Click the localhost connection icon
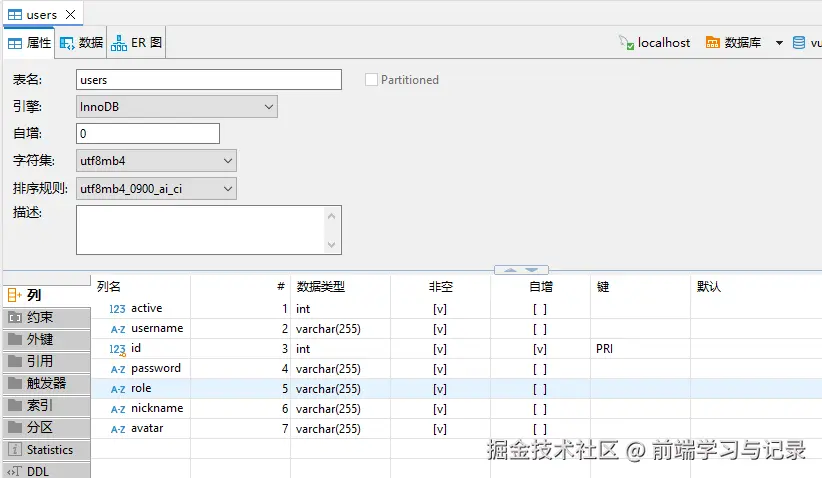The width and height of the screenshot is (822, 478). [626, 42]
